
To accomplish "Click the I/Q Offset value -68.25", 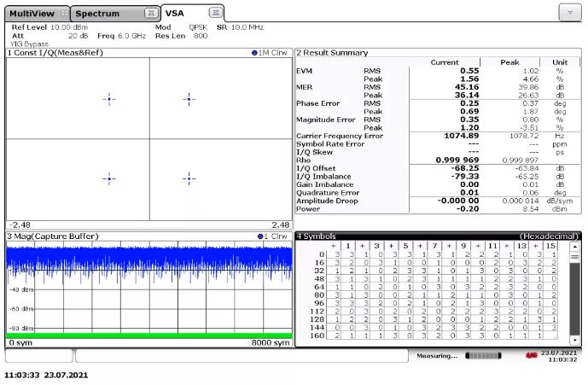I will click(x=465, y=168).
